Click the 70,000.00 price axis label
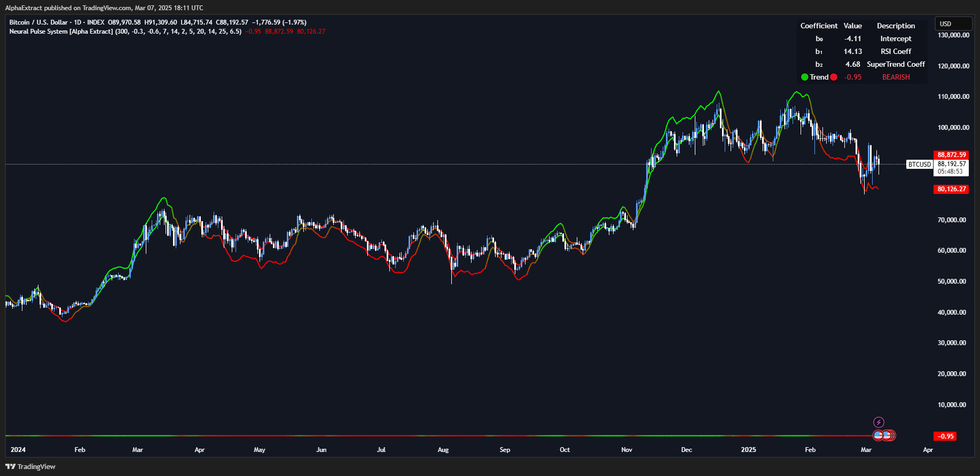 [x=952, y=220]
